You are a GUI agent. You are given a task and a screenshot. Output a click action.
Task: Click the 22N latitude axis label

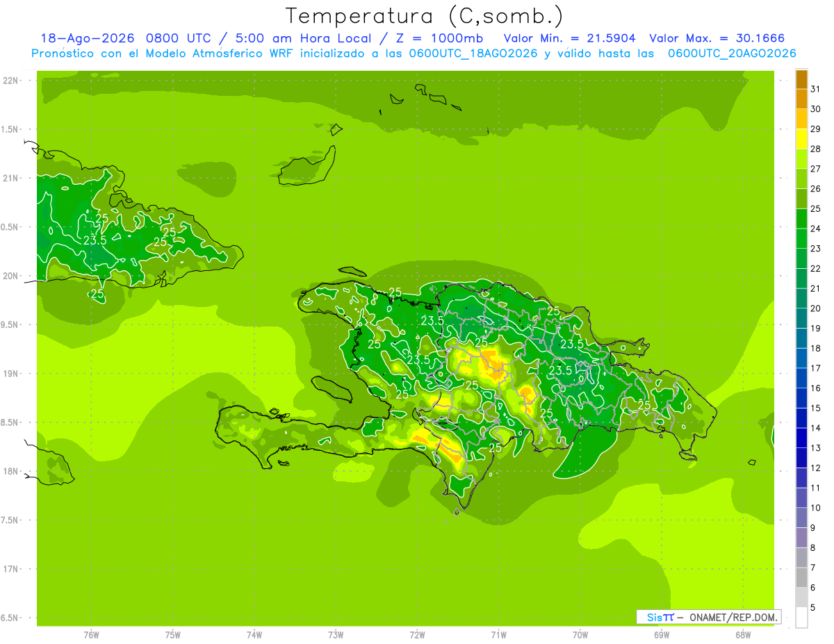coord(12,81)
